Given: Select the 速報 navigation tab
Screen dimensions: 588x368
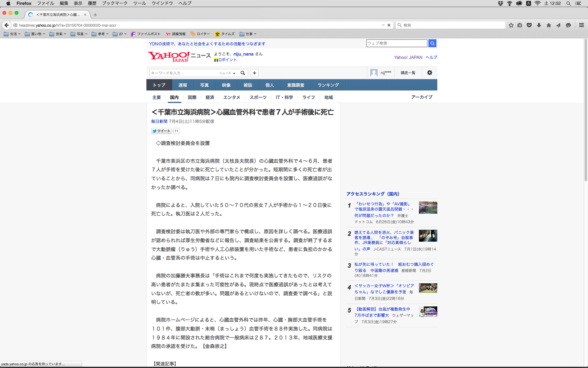Looking at the screenshot, I should coord(183,85).
